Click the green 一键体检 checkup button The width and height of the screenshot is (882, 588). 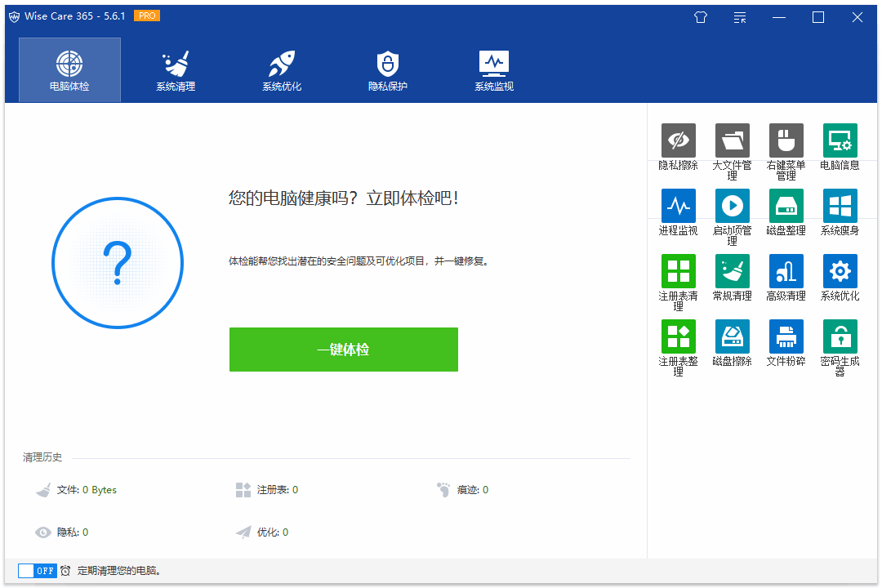coord(343,350)
